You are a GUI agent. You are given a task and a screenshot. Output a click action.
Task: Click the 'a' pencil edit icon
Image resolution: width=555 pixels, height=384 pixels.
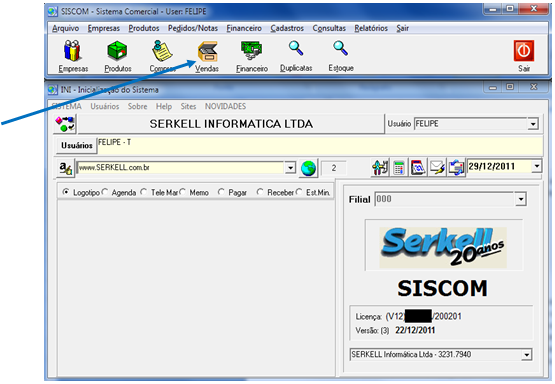65,167
